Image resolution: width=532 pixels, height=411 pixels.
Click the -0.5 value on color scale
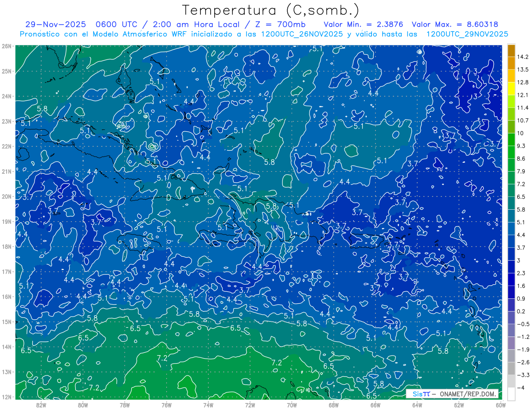click(523, 324)
